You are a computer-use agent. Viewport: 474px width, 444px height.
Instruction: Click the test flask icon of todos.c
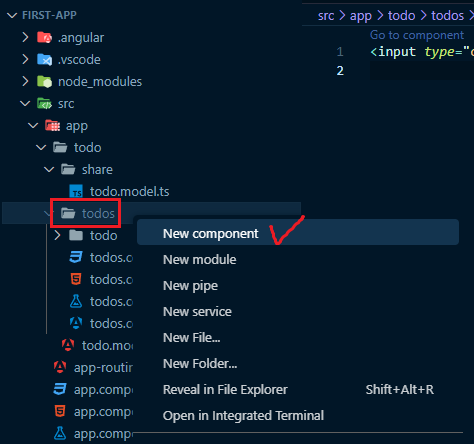76,301
